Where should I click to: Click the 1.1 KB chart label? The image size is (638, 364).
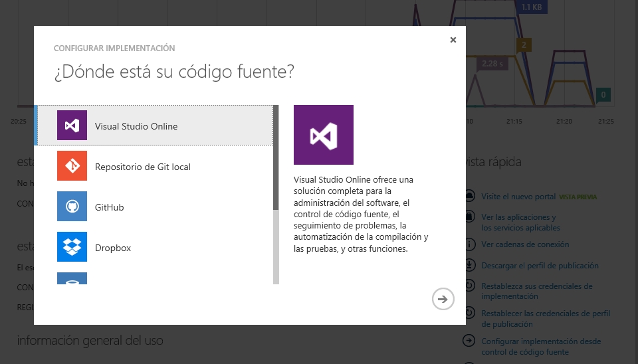click(532, 7)
